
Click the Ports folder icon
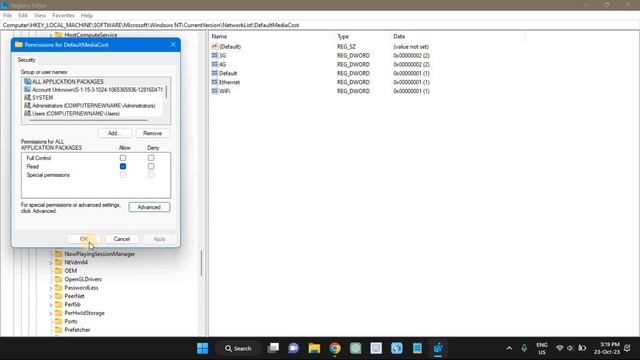[x=58, y=321]
